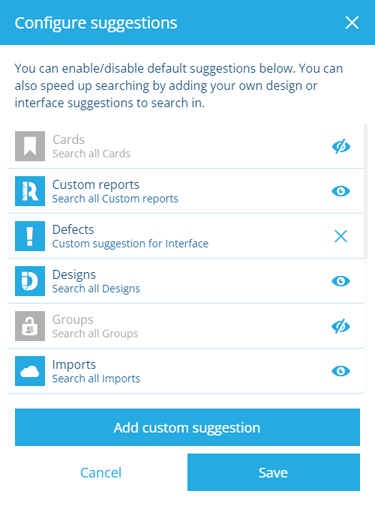Toggle visibility of Imports suggestion

pos(341,371)
